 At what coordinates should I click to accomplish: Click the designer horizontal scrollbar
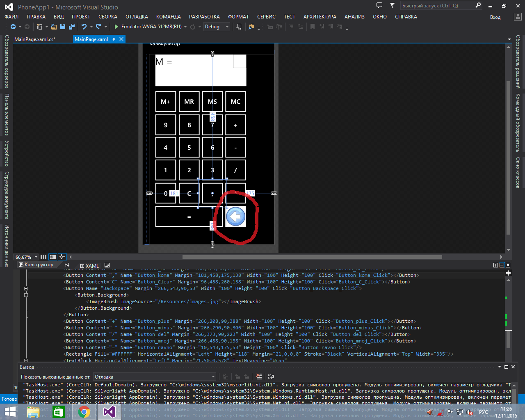312,257
